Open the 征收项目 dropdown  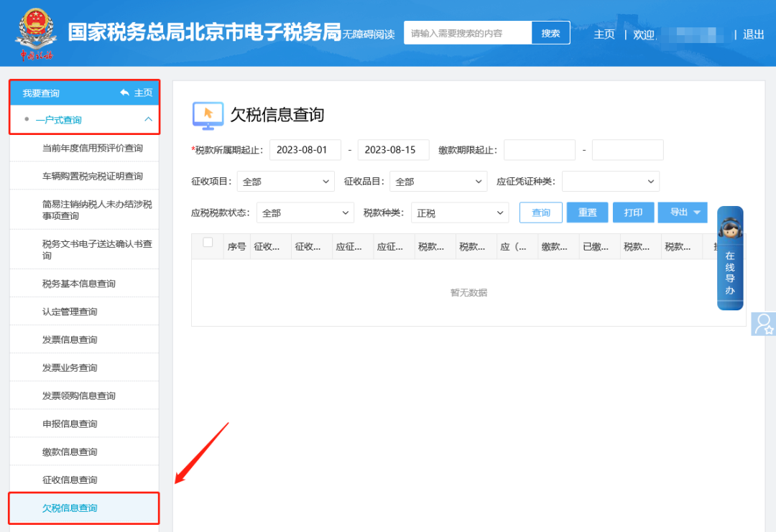point(285,182)
